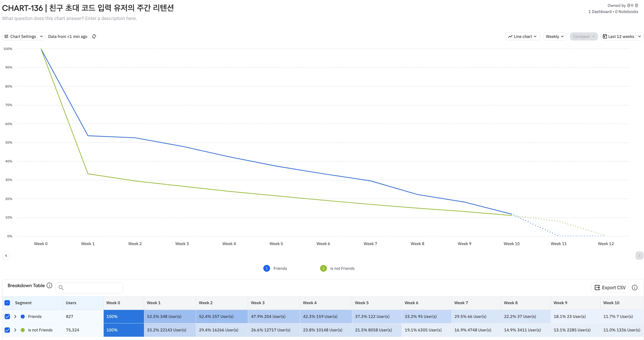
Task: Sort by the Users column header
Action: coord(71,303)
